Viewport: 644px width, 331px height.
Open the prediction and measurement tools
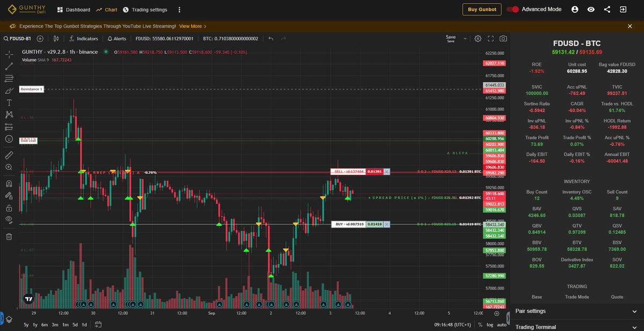pos(9,127)
